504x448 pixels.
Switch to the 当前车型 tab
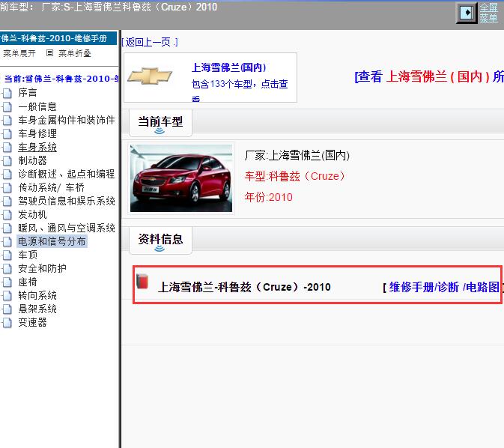tap(160, 121)
